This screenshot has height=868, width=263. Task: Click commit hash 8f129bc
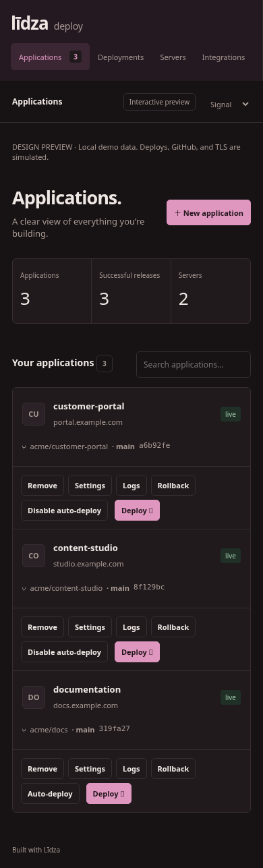point(149,587)
